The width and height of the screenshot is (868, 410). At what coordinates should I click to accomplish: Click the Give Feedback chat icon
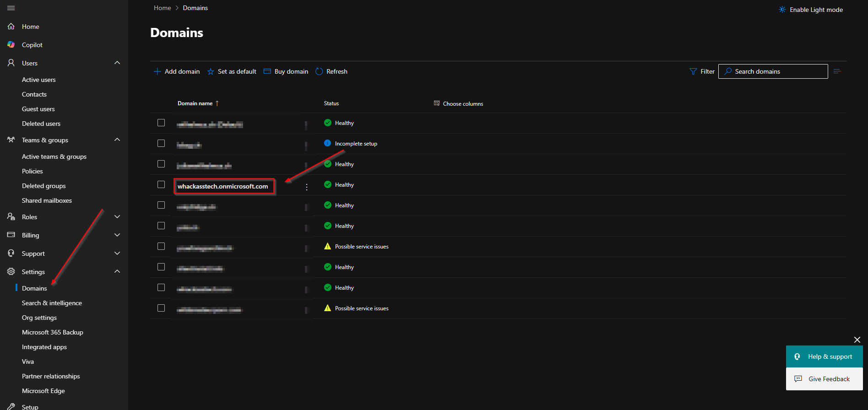tap(798, 379)
